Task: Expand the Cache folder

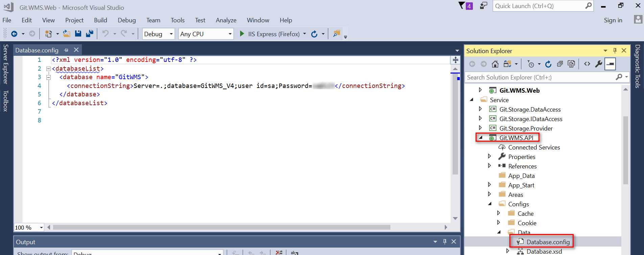Action: pos(499,213)
